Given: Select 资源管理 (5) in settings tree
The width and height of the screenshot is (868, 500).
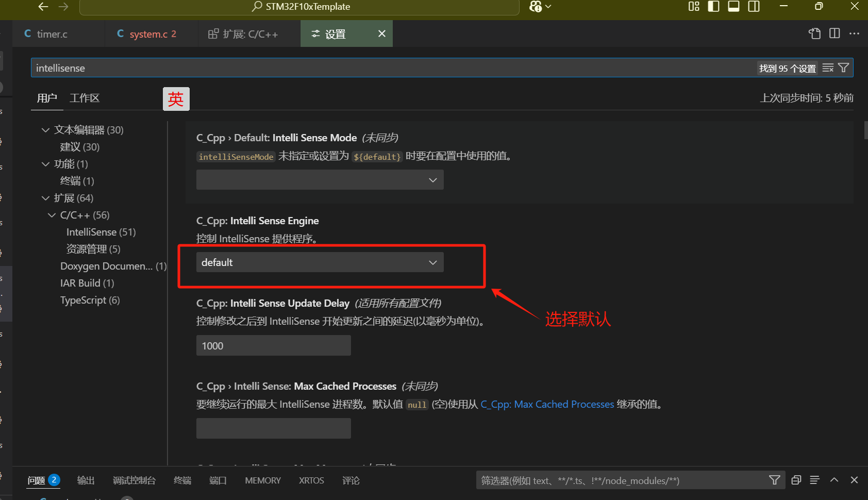Looking at the screenshot, I should tap(93, 249).
